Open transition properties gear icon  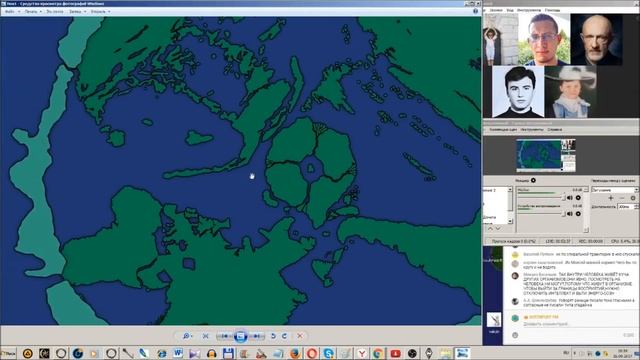click(x=633, y=198)
